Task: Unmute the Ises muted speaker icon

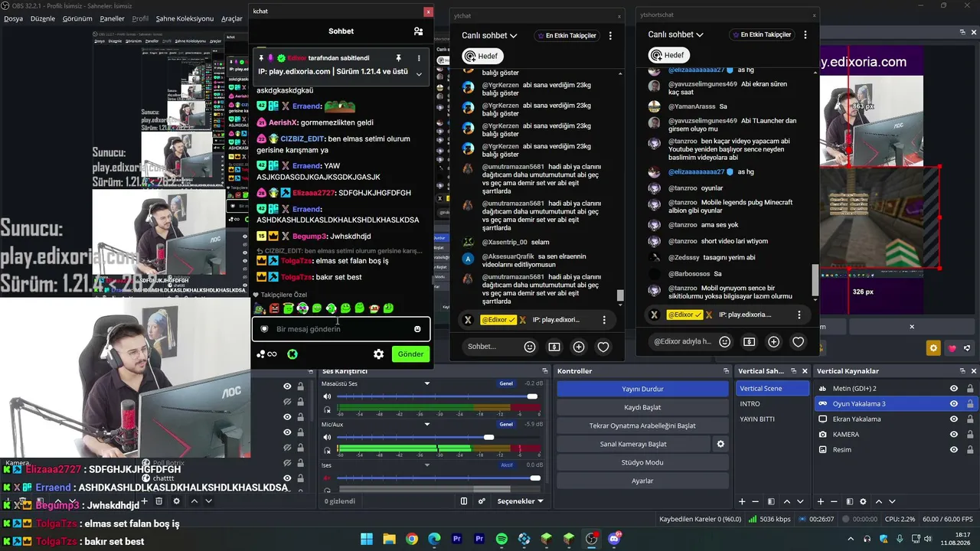Action: pos(328,478)
